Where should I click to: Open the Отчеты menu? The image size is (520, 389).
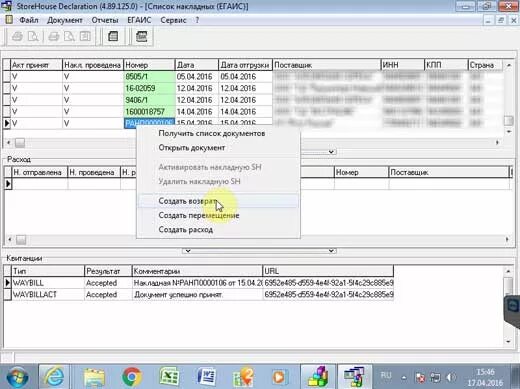pyautogui.click(x=105, y=20)
